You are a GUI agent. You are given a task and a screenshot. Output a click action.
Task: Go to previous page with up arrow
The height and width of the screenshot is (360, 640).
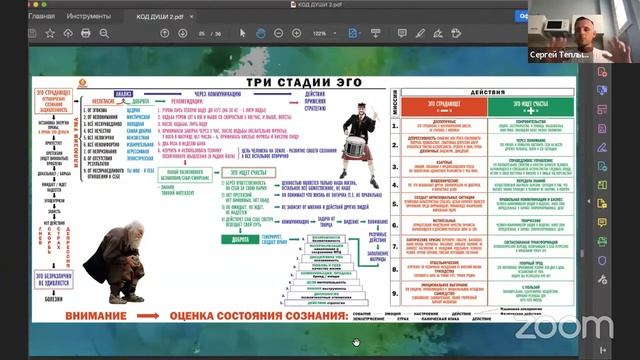(164, 33)
